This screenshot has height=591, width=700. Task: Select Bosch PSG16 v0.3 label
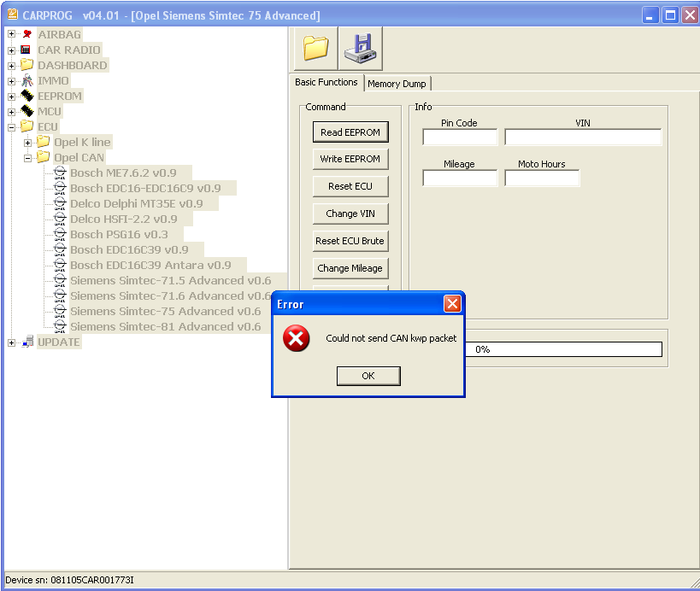tap(119, 234)
